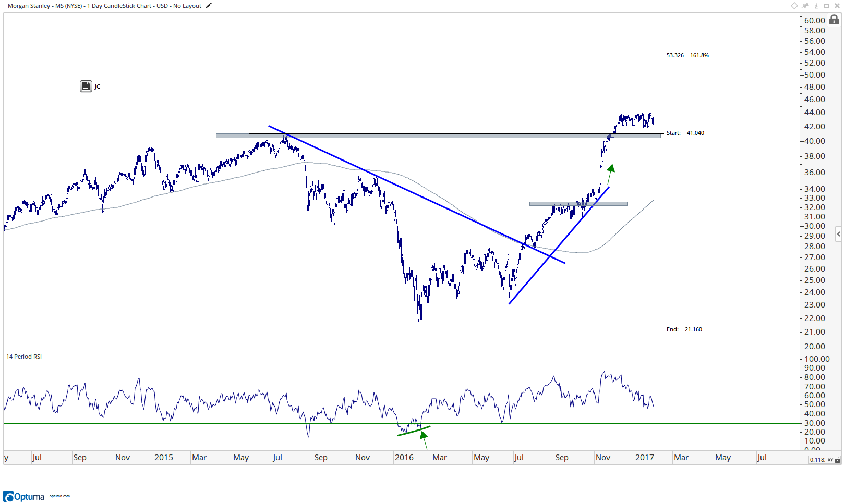
Task: Select the 'End: 21.160' level label
Action: pos(684,329)
